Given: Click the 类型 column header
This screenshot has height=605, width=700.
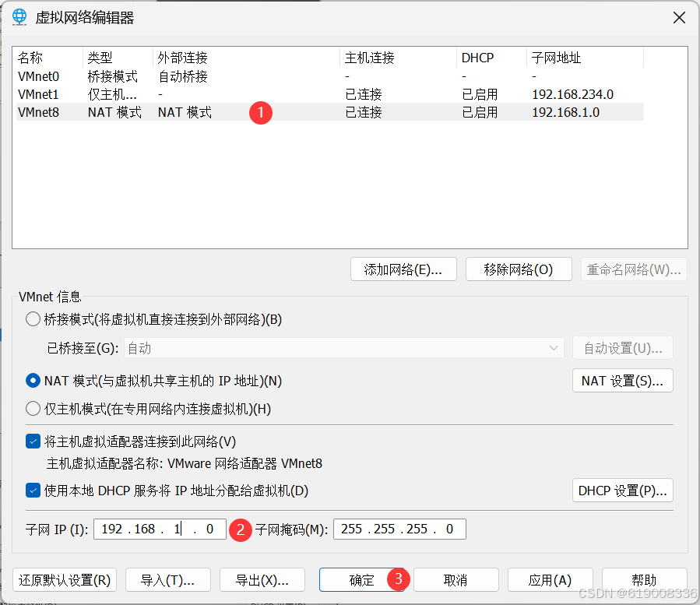Looking at the screenshot, I should pyautogui.click(x=118, y=58).
